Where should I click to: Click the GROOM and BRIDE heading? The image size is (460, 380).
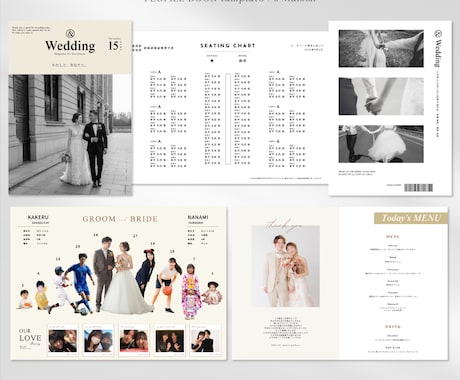pos(120,219)
